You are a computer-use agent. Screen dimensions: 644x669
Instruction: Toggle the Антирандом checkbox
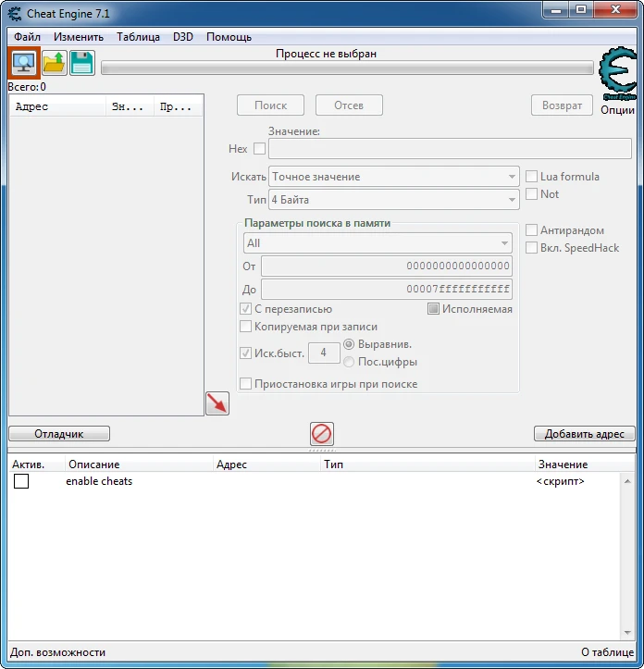(531, 230)
